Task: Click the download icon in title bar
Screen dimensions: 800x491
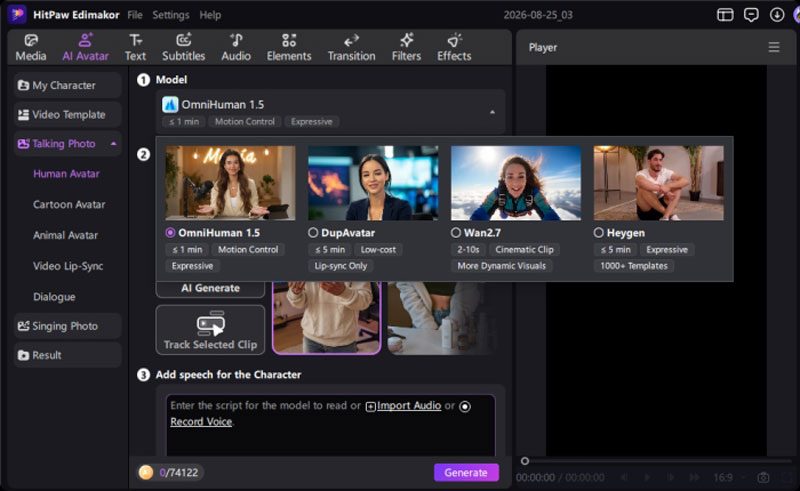Action: coord(777,15)
